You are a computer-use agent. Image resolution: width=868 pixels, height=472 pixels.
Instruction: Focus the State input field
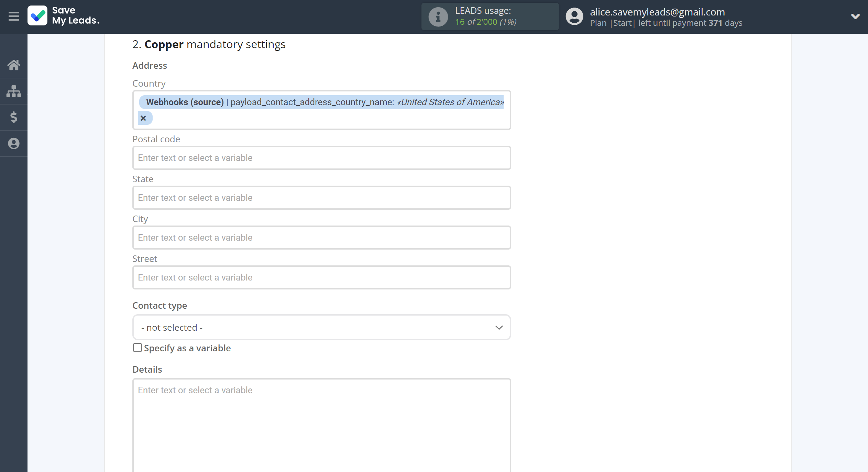[321, 198]
